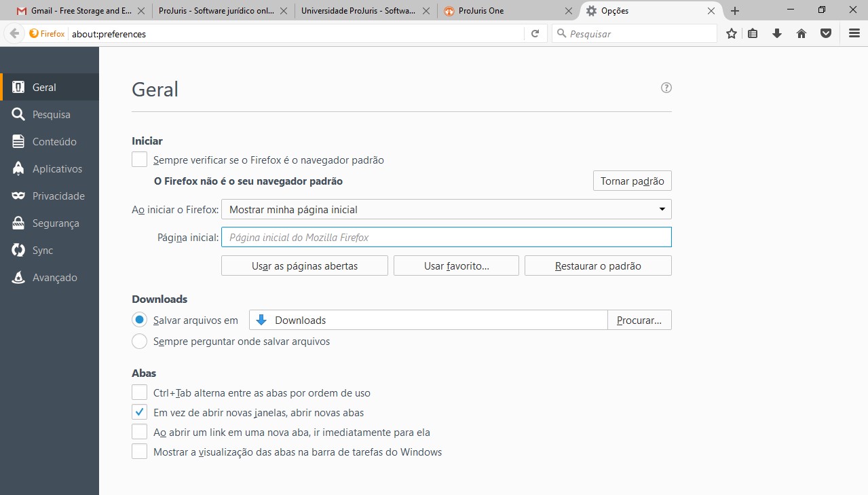Expand the 'Ao iniciar o Firefox' dropdown
The image size is (868, 495).
(446, 209)
